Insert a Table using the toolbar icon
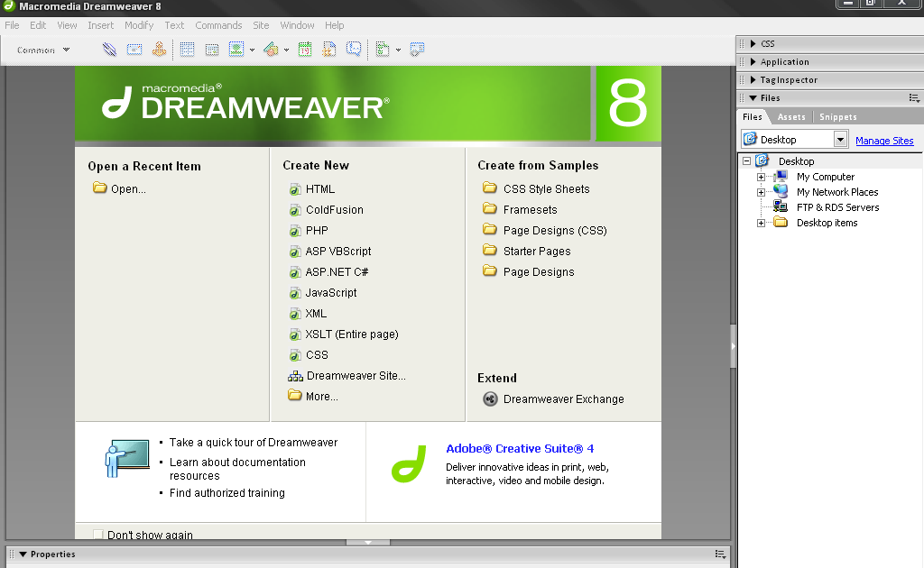 click(x=186, y=49)
